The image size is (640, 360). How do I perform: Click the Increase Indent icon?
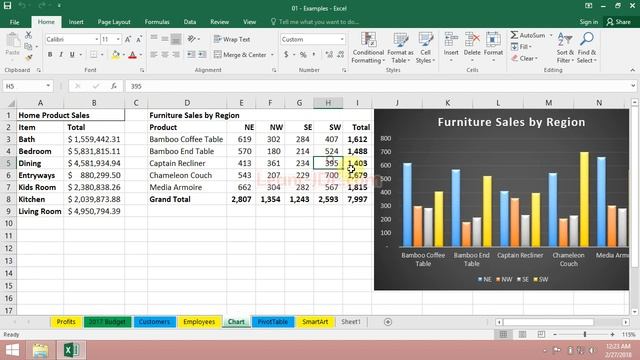click(x=202, y=54)
